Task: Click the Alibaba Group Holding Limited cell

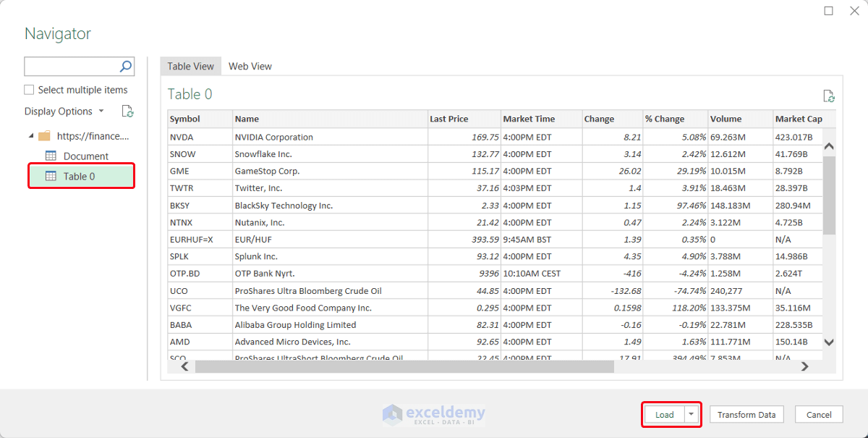Action: pyautogui.click(x=331, y=325)
